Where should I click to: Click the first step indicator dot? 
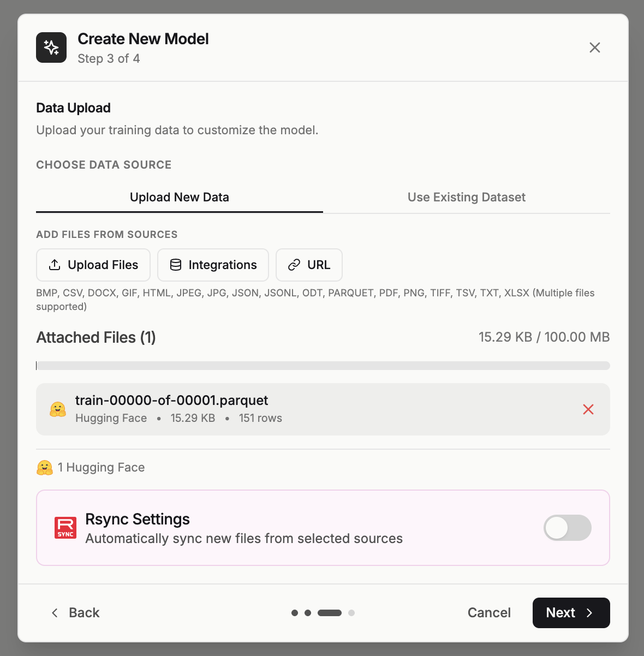(295, 613)
